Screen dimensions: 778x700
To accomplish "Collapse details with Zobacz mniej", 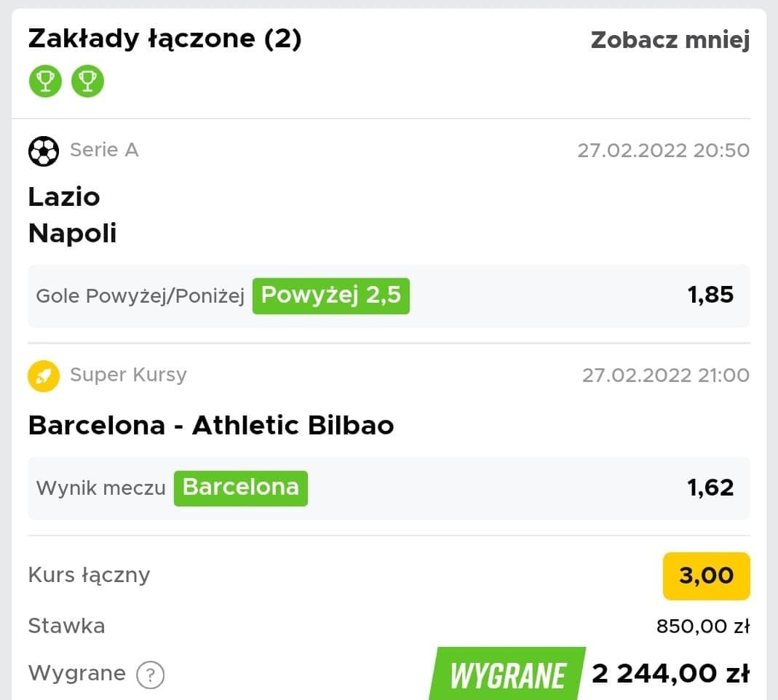I will click(x=670, y=40).
